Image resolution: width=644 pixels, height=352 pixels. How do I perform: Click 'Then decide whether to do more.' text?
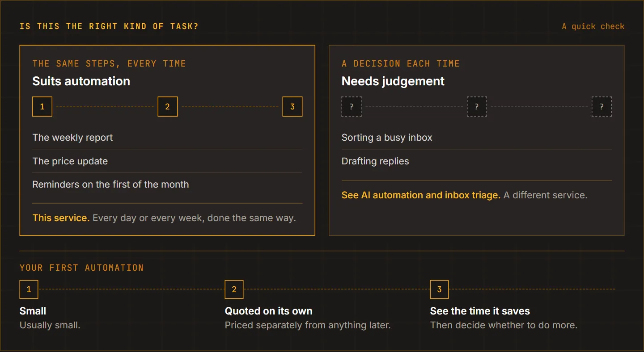(504, 325)
